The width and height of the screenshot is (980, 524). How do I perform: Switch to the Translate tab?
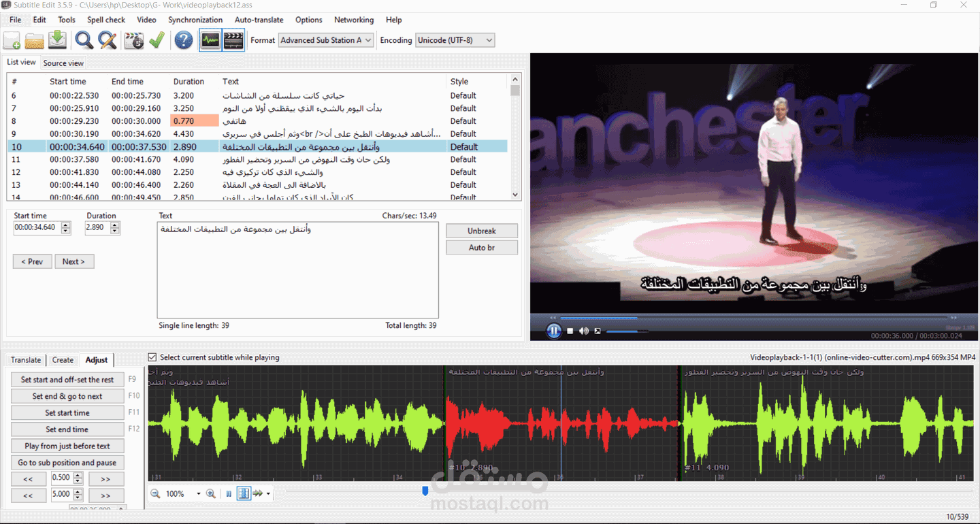(x=25, y=359)
